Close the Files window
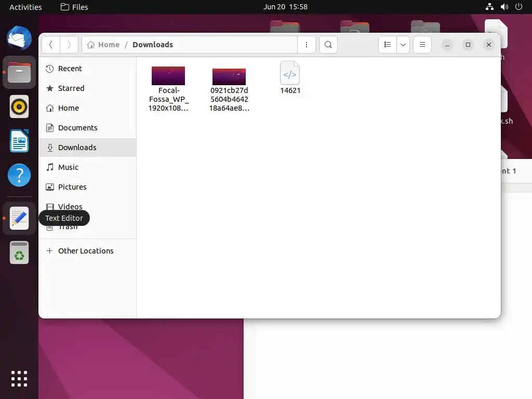 click(x=488, y=45)
